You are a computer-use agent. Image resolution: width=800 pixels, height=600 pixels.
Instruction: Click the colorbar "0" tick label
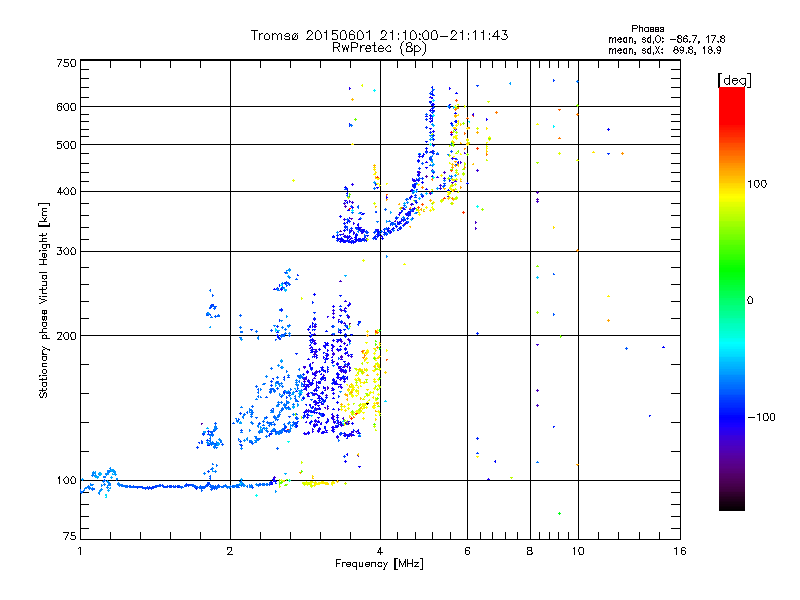[749, 300]
